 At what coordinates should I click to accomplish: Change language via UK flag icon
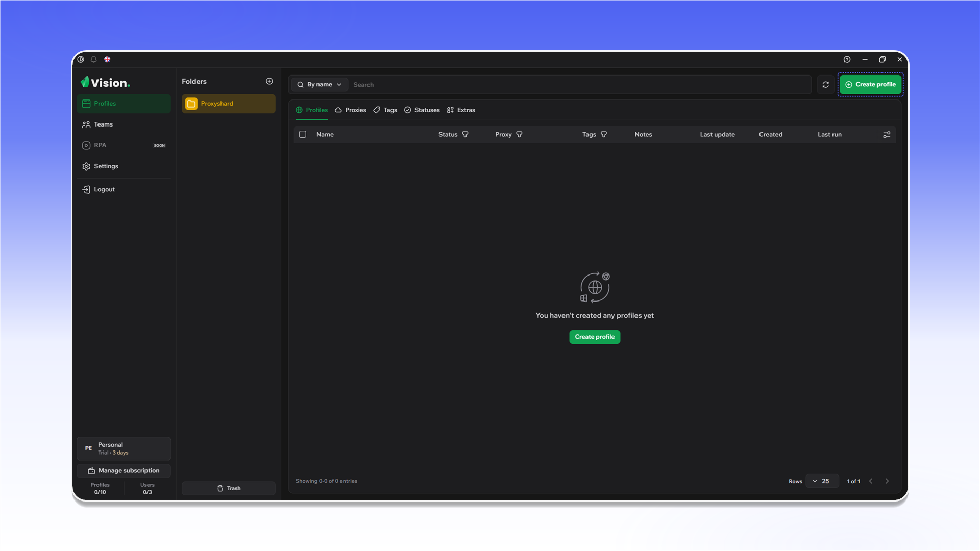(x=107, y=59)
